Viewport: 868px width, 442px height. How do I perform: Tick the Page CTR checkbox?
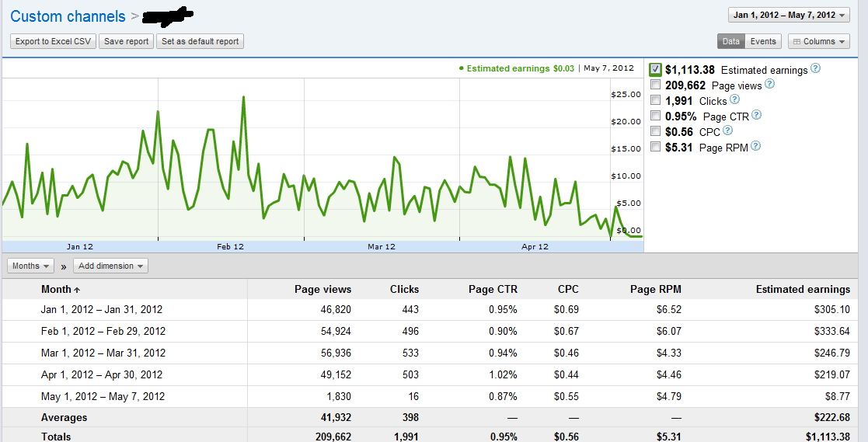(x=656, y=116)
